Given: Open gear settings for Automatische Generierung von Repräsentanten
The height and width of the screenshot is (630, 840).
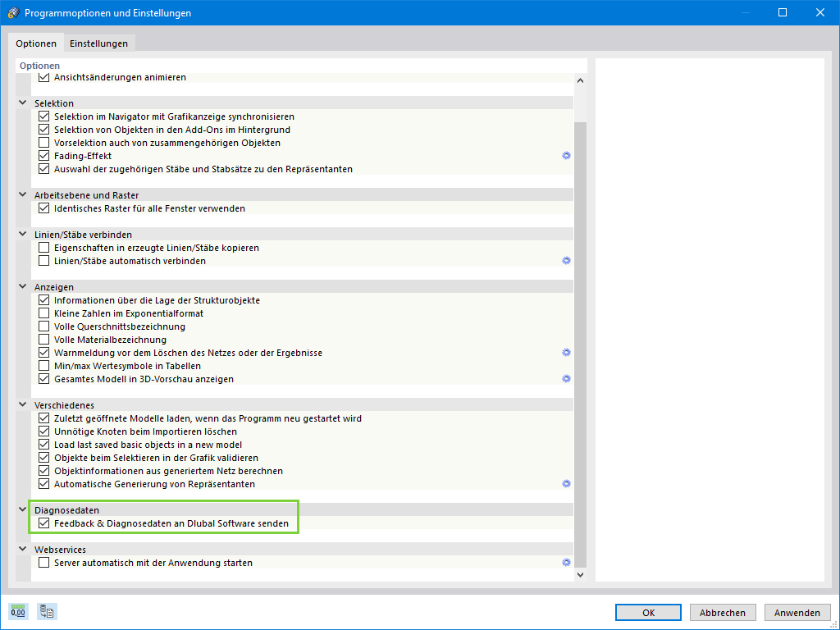Looking at the screenshot, I should click(x=566, y=484).
